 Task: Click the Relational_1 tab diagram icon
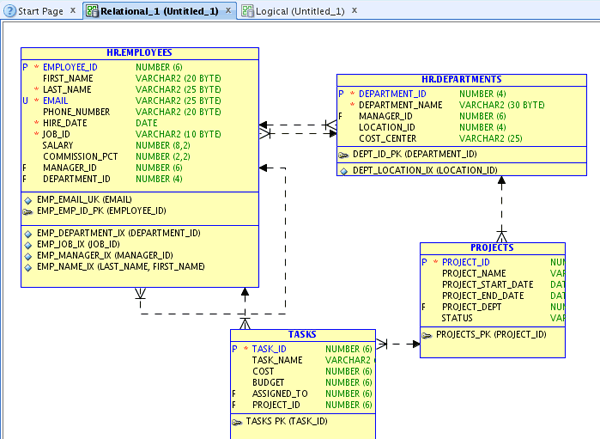tap(92, 11)
